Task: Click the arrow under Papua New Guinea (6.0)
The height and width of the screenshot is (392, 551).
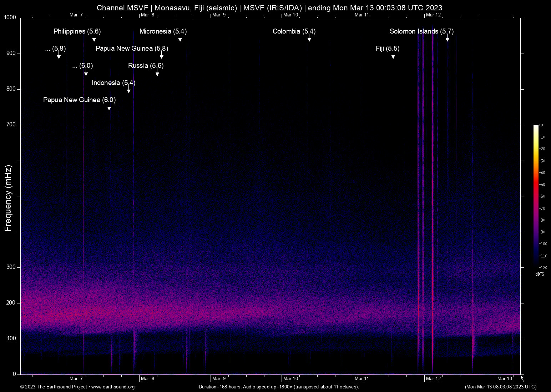Action: [x=109, y=107]
